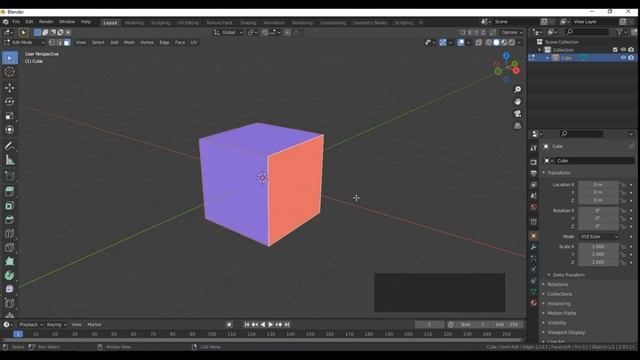The image size is (640, 360).
Task: Enable vertex select mode
Action: tap(52, 42)
